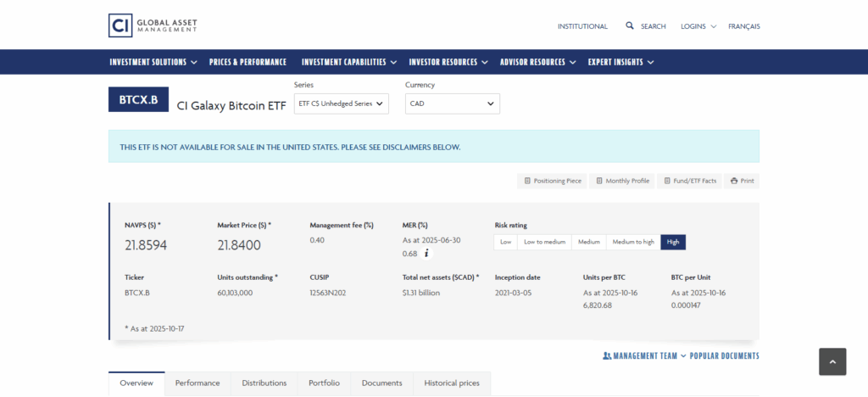Expand the Advisor Resources menu
Image resolution: width=868 pixels, height=397 pixels.
click(538, 62)
